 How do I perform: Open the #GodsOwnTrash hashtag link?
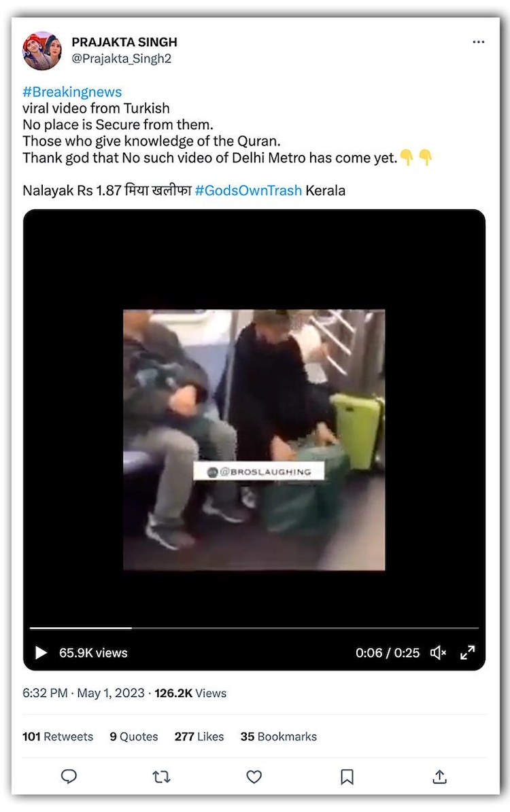248,190
